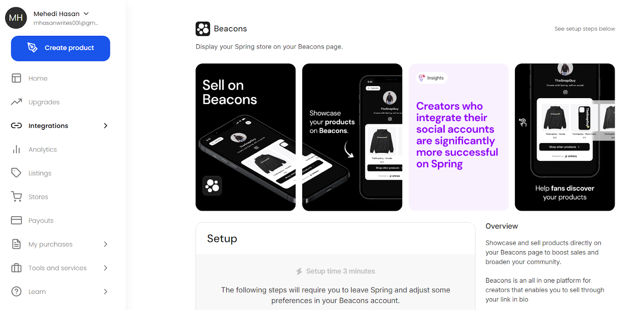
Task: Follow the See setup steps below link
Action: 584,29
